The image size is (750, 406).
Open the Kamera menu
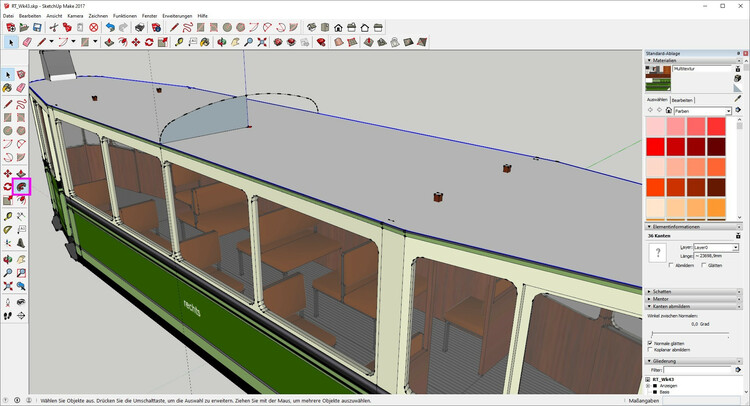[x=74, y=16]
